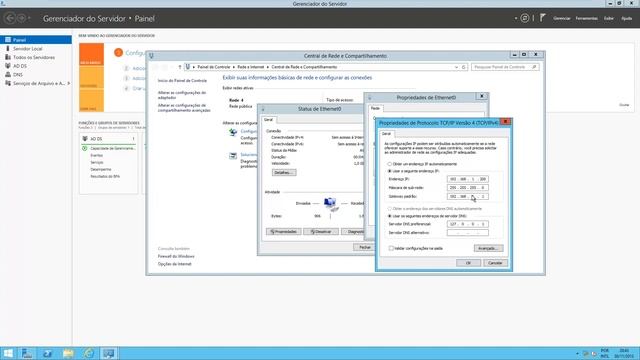
Task: Open Todos os Servidores in sidebar
Action: point(33,57)
